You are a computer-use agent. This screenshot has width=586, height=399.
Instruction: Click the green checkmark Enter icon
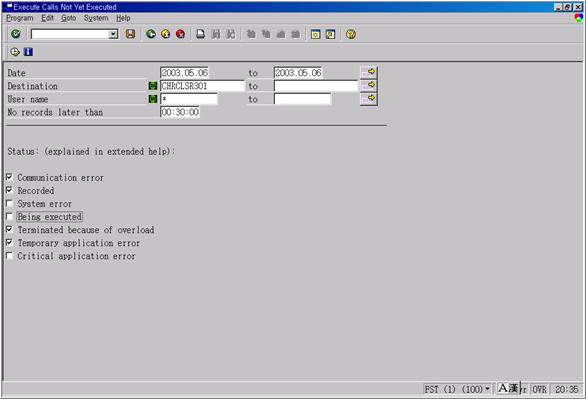coord(16,34)
